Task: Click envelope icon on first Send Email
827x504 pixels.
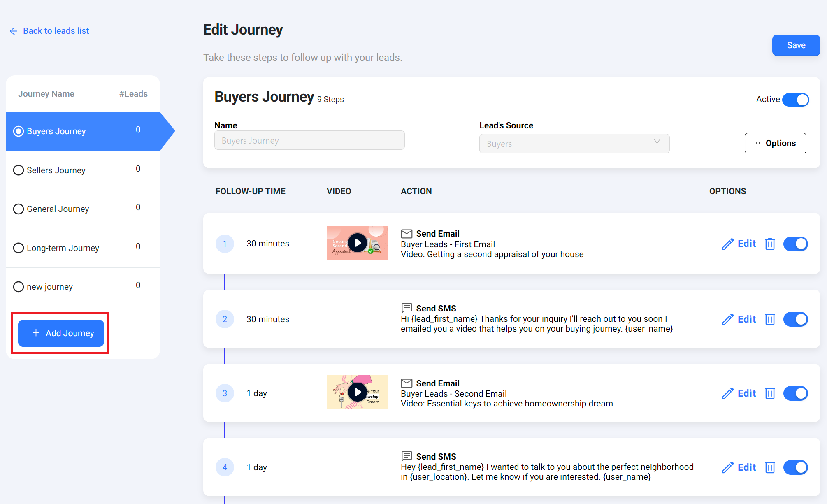Action: tap(407, 234)
